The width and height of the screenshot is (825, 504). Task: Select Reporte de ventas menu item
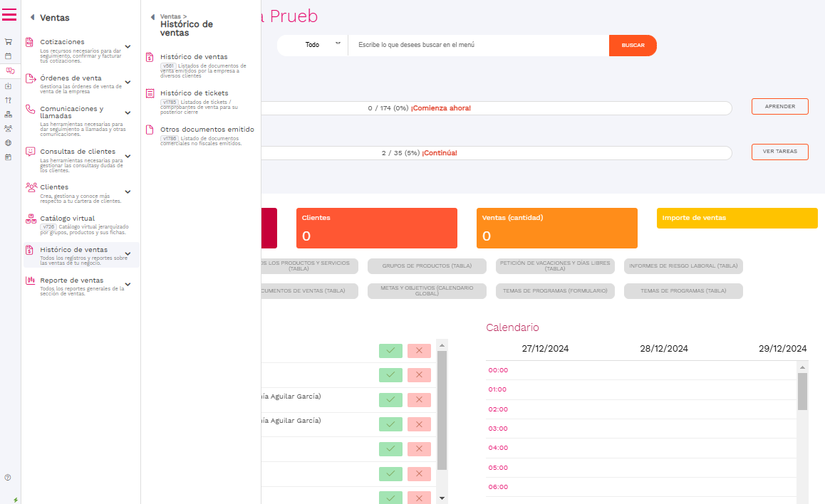click(71, 280)
